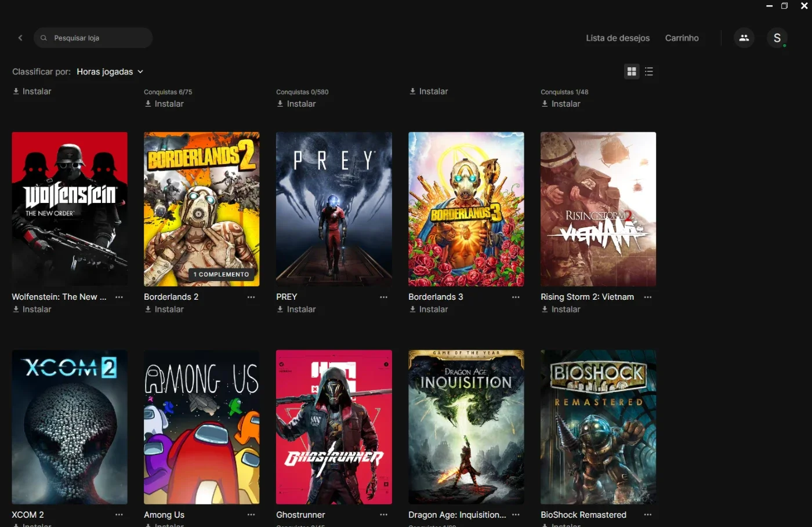812x527 pixels.
Task: Switch to list view layout
Action: coord(649,71)
